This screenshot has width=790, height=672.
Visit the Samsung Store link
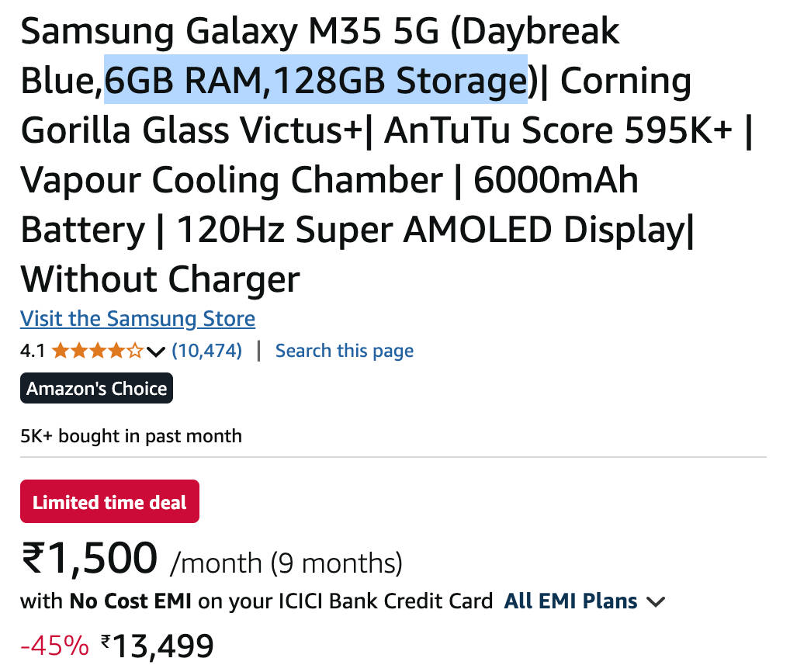coord(137,319)
